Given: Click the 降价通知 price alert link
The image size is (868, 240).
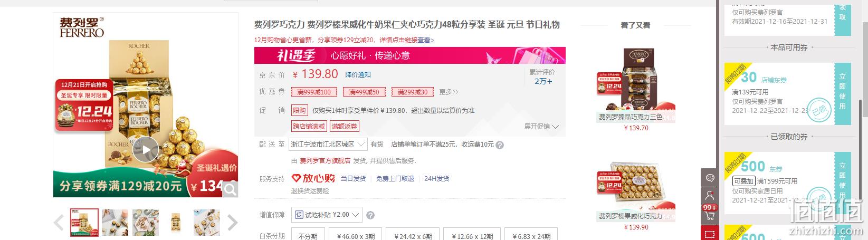Looking at the screenshot, I should 358,75.
